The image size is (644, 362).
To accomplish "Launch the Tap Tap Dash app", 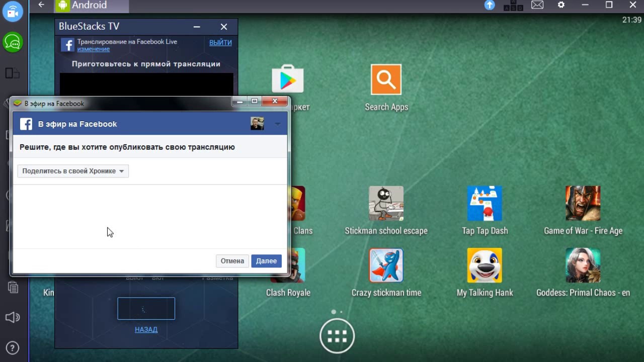I will 485,204.
